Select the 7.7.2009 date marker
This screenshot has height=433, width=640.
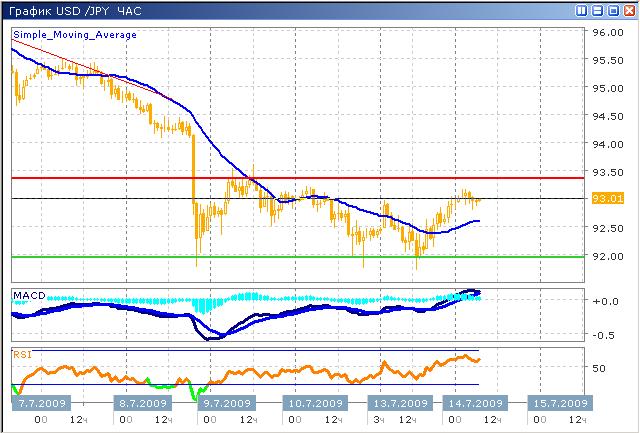coord(41,403)
